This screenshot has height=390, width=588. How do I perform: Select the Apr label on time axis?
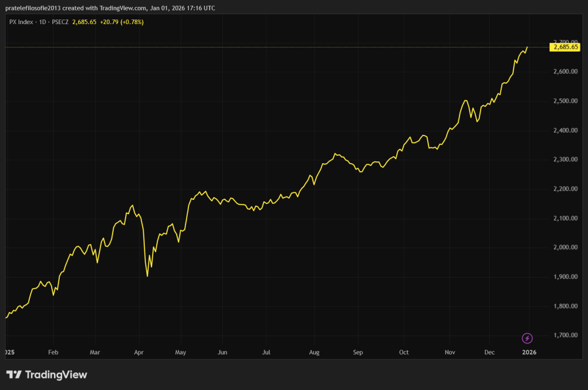(x=138, y=352)
